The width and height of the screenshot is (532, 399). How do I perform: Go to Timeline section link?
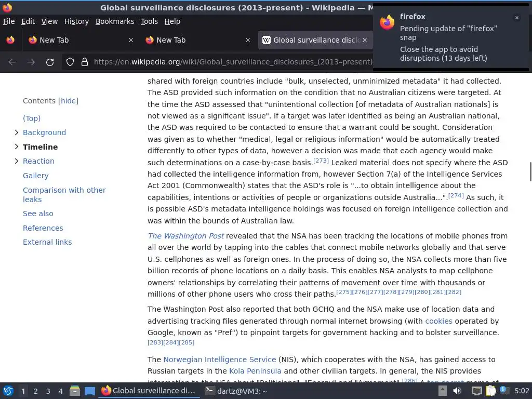click(x=41, y=147)
